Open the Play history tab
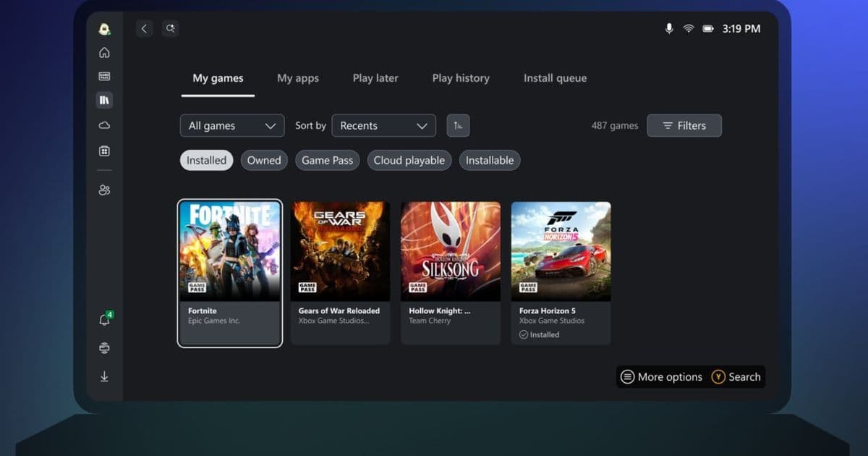This screenshot has height=456, width=868. [461, 78]
